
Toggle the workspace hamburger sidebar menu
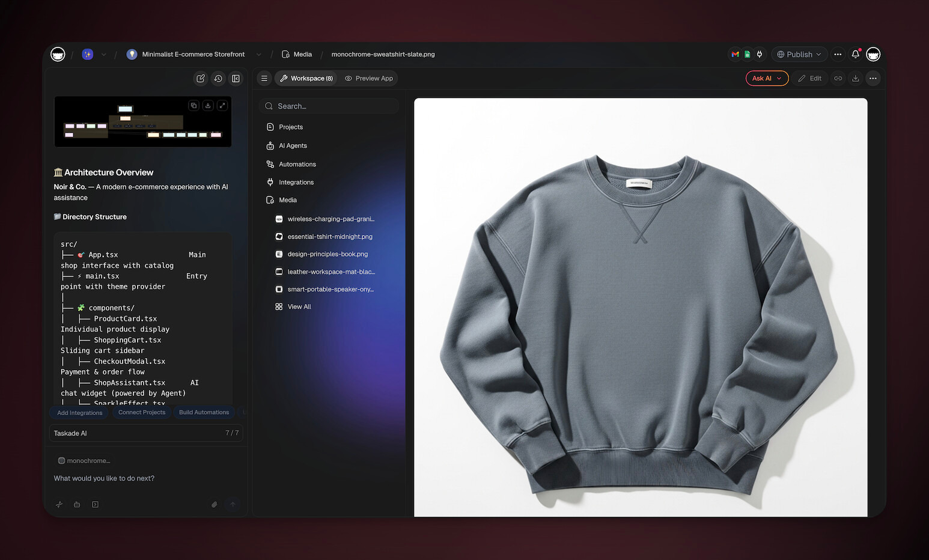264,78
